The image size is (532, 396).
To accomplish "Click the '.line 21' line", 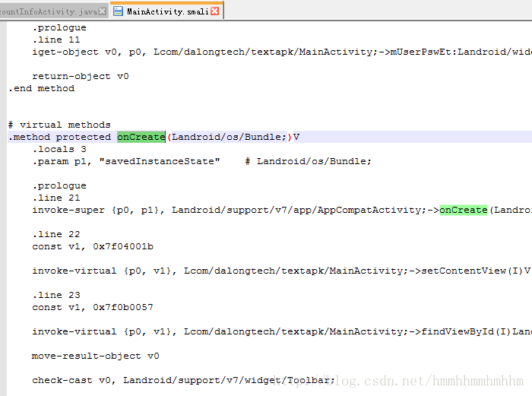I will [x=56, y=198].
